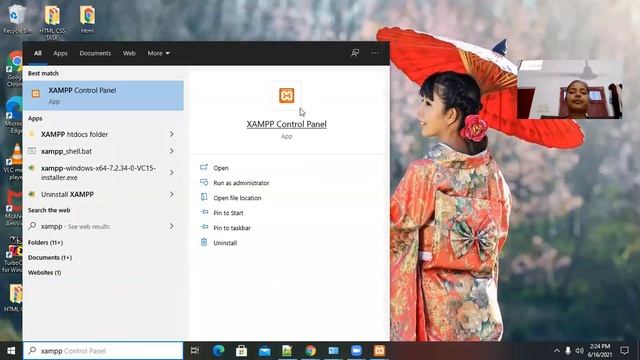The image size is (640, 360).
Task: Open the Folders (11+) group
Action: point(45,242)
